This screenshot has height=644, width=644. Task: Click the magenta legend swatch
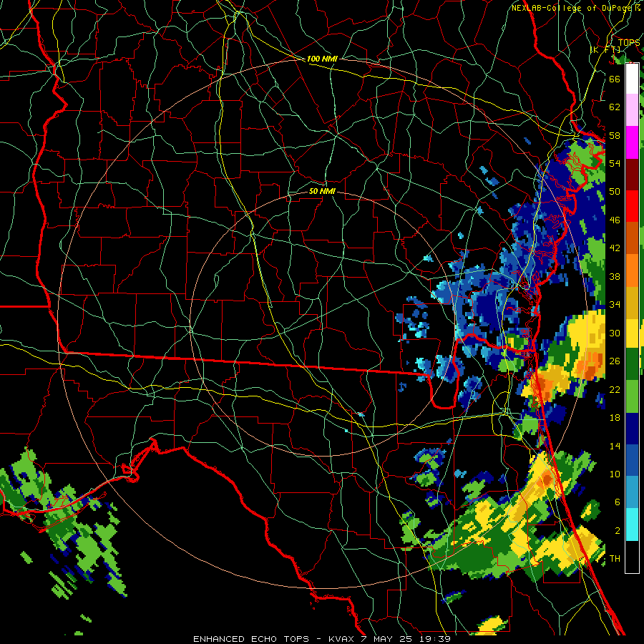click(632, 142)
